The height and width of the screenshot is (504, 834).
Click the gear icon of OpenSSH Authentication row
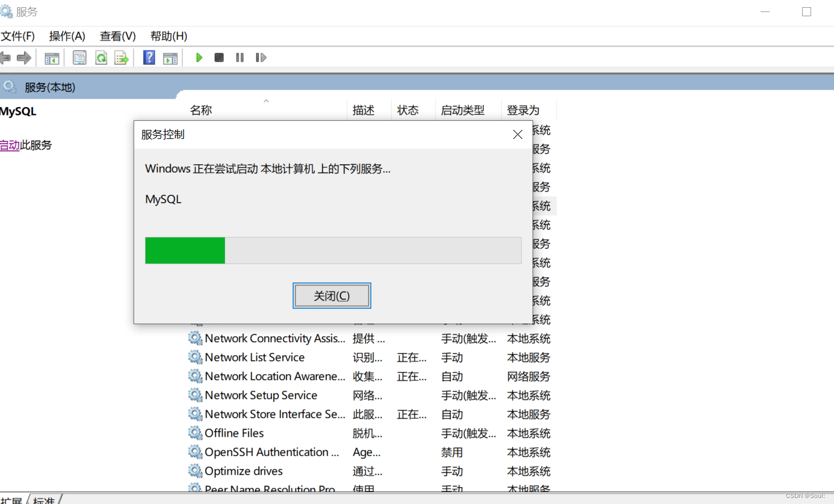point(196,452)
